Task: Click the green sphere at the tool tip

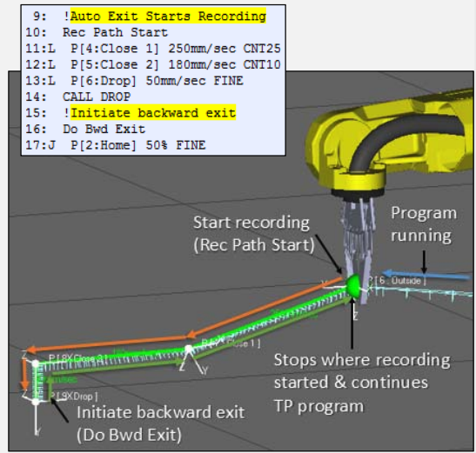Action: pos(353,285)
